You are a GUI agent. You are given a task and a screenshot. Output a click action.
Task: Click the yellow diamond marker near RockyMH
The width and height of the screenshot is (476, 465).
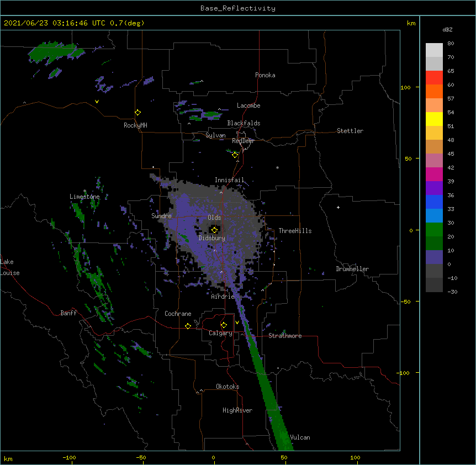click(x=138, y=113)
